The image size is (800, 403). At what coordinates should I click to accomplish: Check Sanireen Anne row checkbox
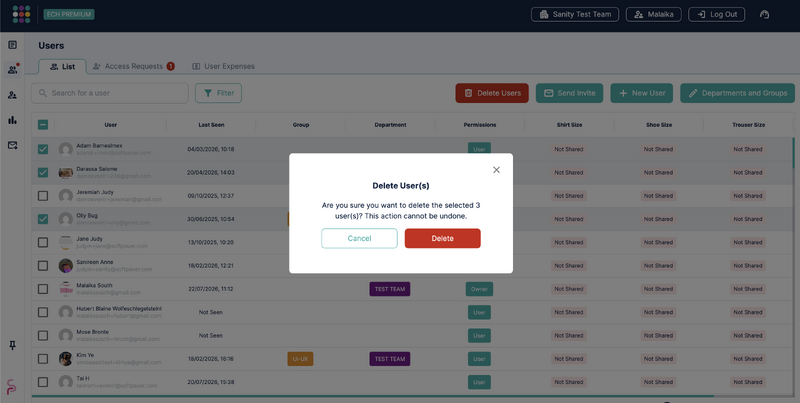(x=43, y=266)
